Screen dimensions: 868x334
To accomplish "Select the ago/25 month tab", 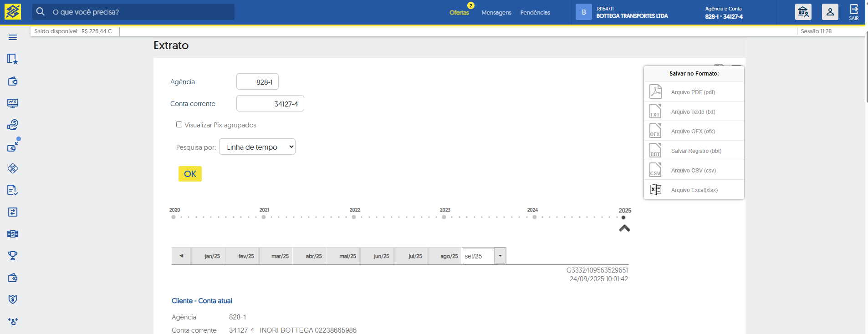I will (449, 256).
